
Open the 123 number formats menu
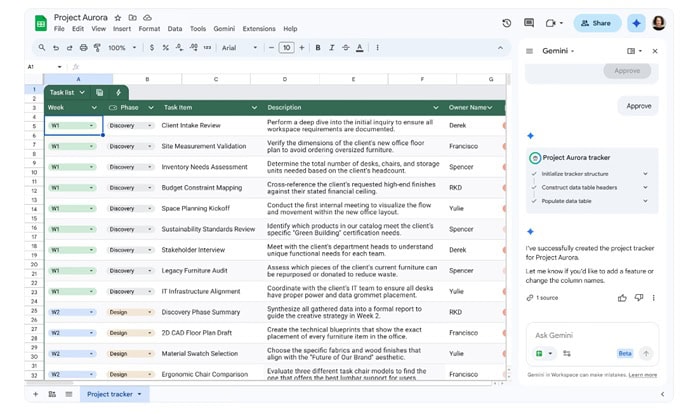point(208,48)
